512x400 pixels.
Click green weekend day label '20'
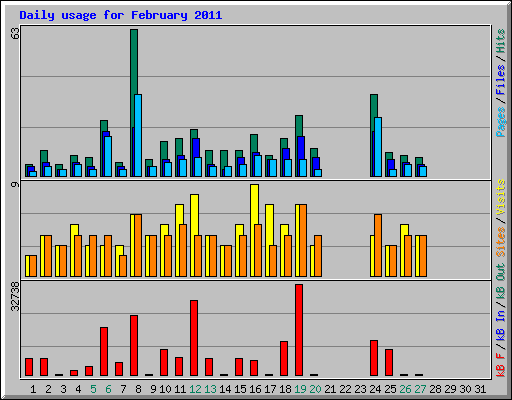[315, 389]
